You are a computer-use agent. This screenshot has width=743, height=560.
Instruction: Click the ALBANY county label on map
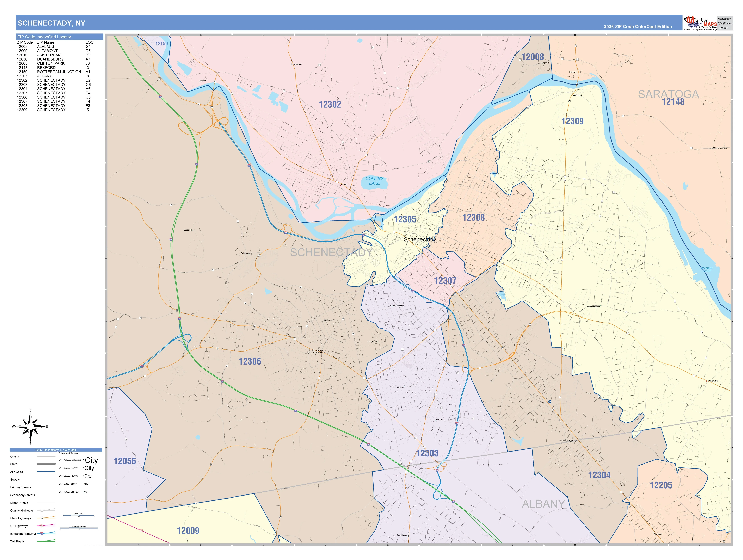pyautogui.click(x=543, y=504)
